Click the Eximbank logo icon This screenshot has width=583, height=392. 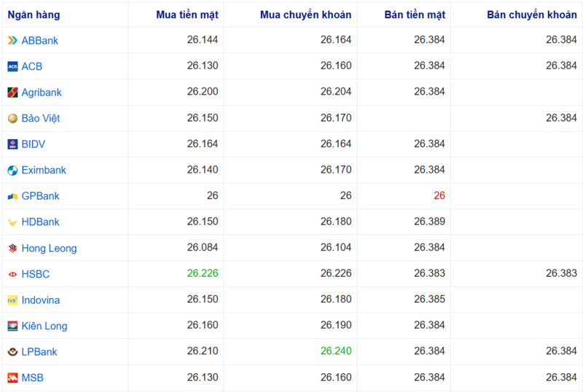tap(12, 170)
